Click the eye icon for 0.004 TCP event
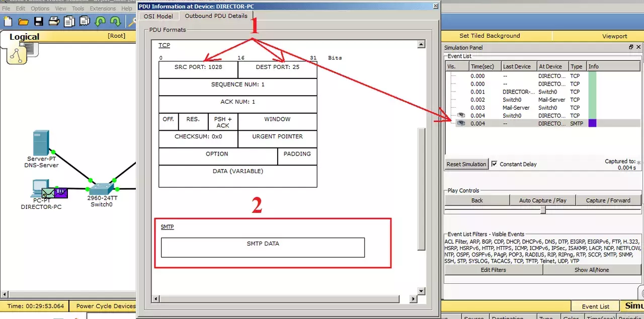 point(460,115)
